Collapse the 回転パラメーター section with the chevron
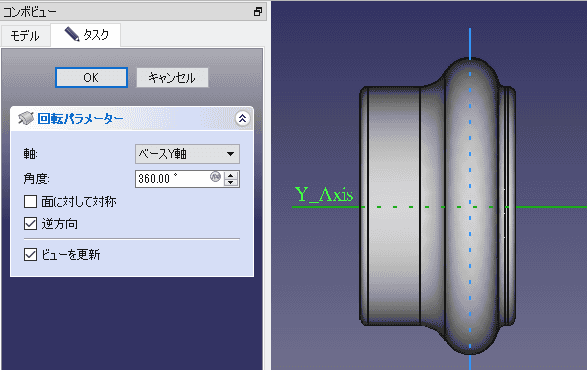 coord(243,119)
